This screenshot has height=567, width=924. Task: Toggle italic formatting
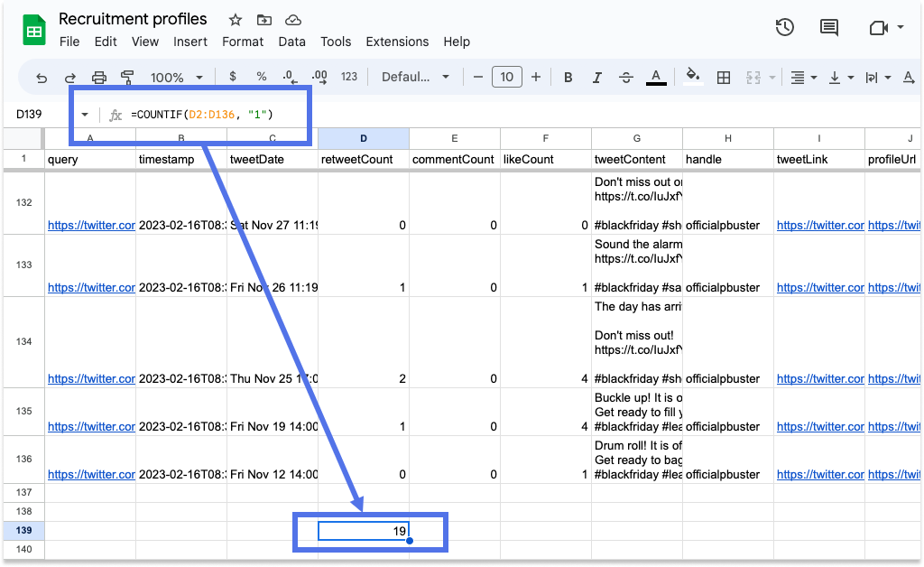coord(597,78)
